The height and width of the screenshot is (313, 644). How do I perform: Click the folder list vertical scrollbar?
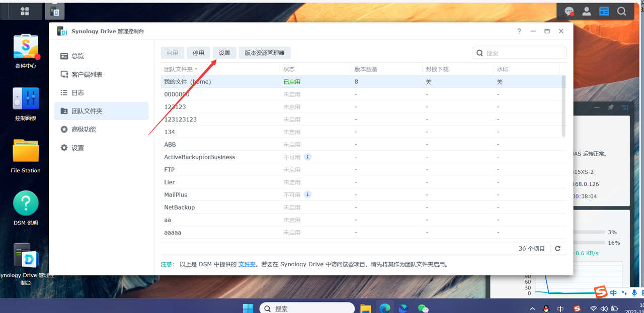click(x=563, y=106)
